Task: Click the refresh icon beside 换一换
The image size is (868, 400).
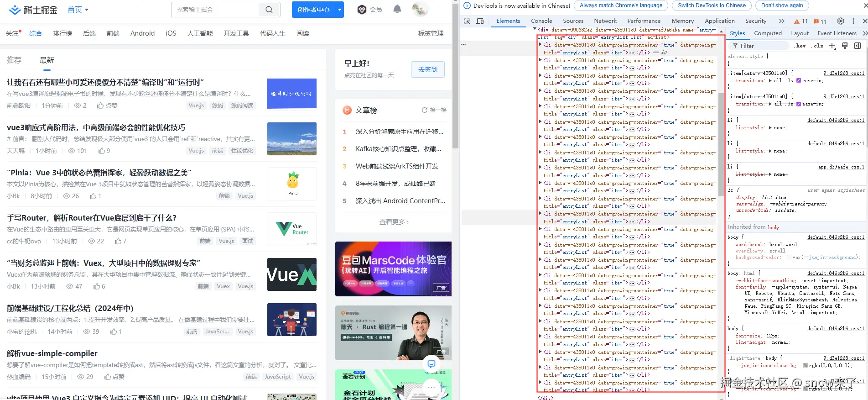Action: pos(425,110)
